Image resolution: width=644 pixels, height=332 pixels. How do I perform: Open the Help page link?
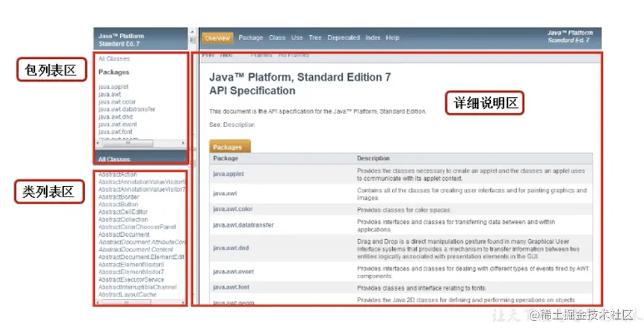click(x=392, y=38)
